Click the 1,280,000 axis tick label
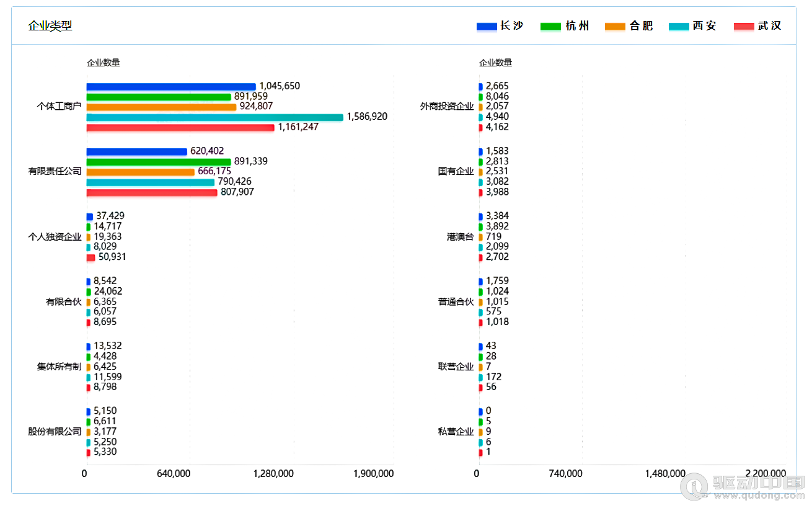812x508 pixels. coord(273,474)
